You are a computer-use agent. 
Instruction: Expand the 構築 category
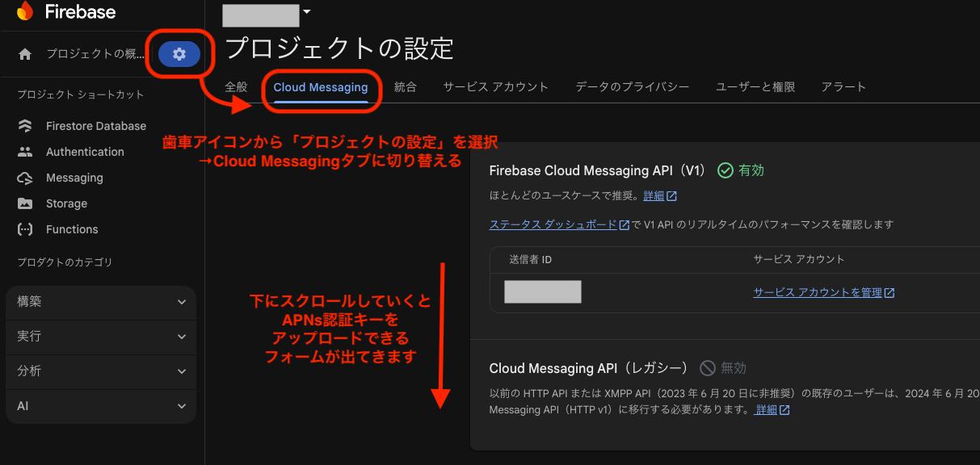pyautogui.click(x=101, y=302)
